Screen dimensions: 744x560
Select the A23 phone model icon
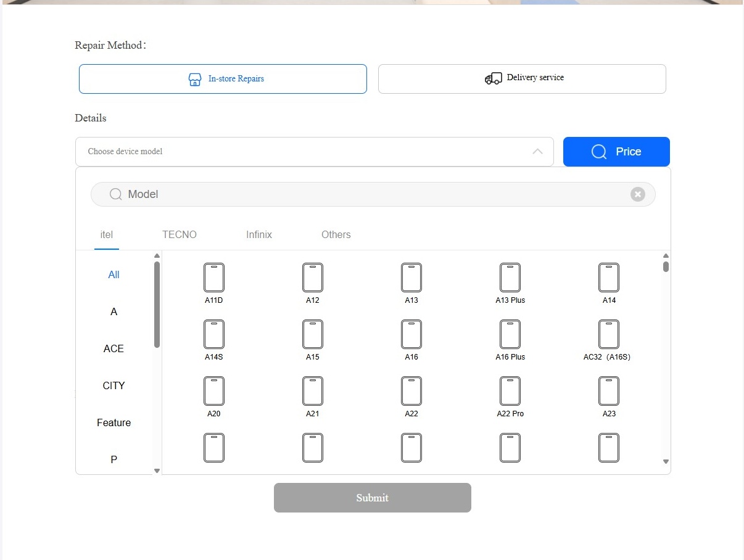609,391
